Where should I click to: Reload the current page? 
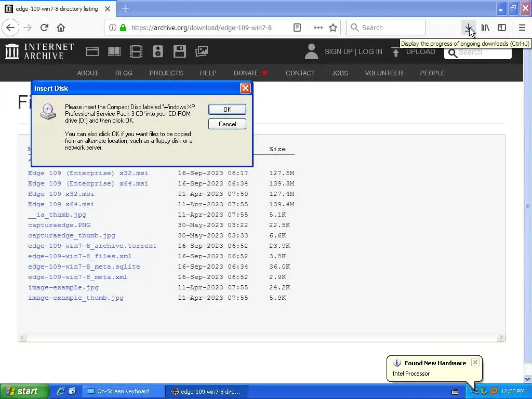(44, 28)
